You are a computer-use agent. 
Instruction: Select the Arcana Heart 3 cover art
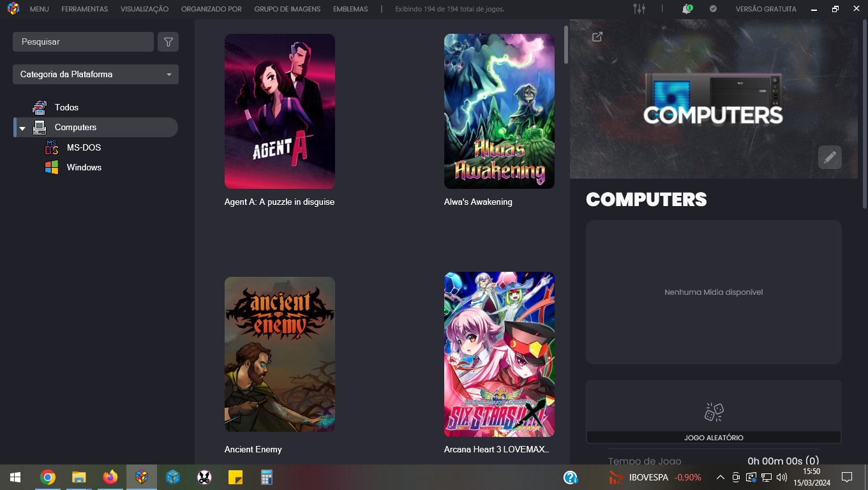(499, 354)
